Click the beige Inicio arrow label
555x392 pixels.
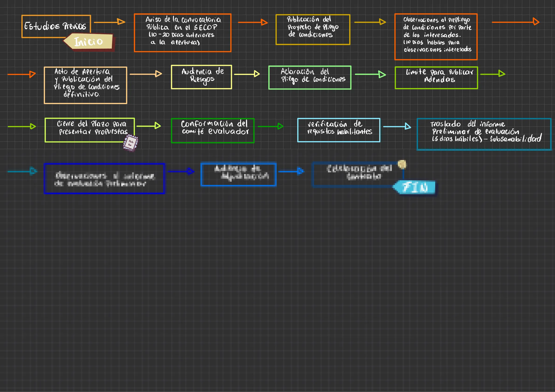coord(89,41)
